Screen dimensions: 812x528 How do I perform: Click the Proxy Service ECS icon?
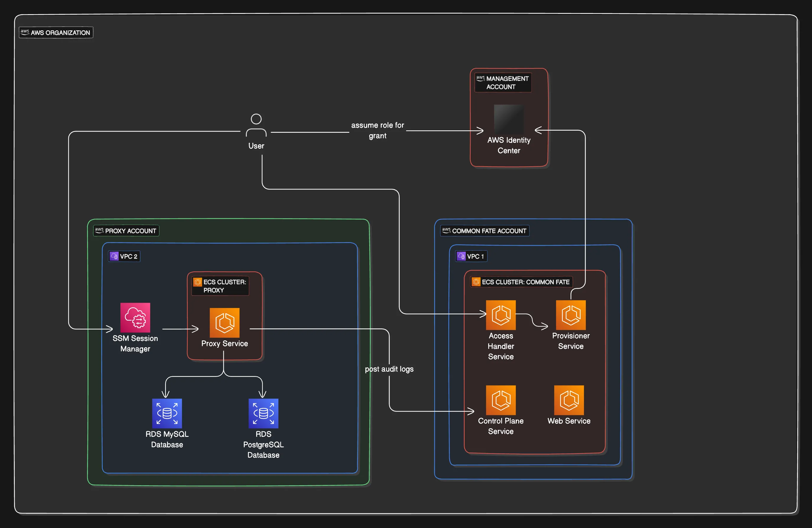(225, 322)
